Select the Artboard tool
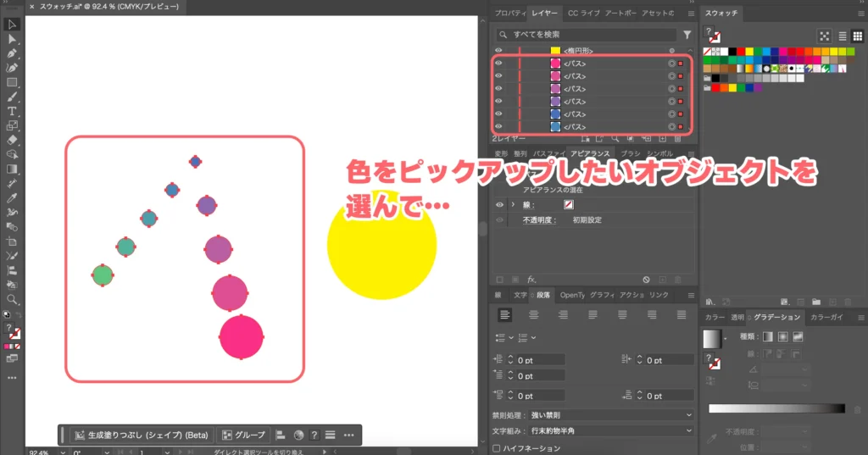The width and height of the screenshot is (868, 455). pos(12,241)
